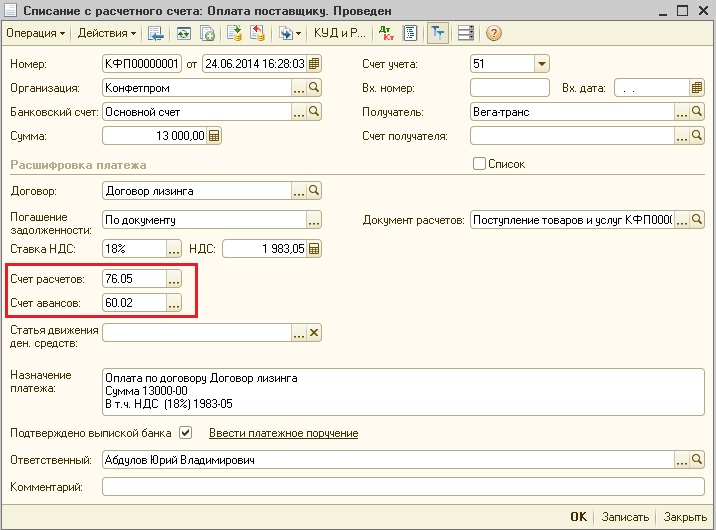The height and width of the screenshot is (530, 716).
Task: Toggle Подтверждено выпиской банка checkbox
Action: coord(185,433)
